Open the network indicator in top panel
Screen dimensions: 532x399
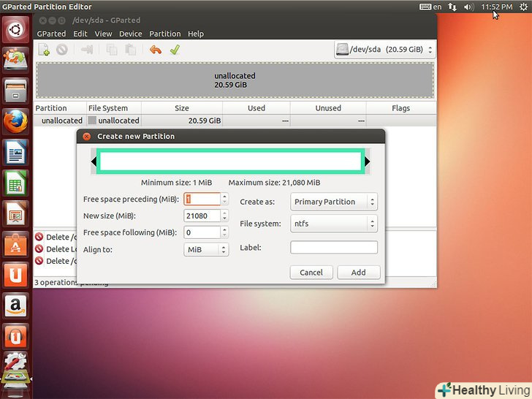tap(452, 7)
